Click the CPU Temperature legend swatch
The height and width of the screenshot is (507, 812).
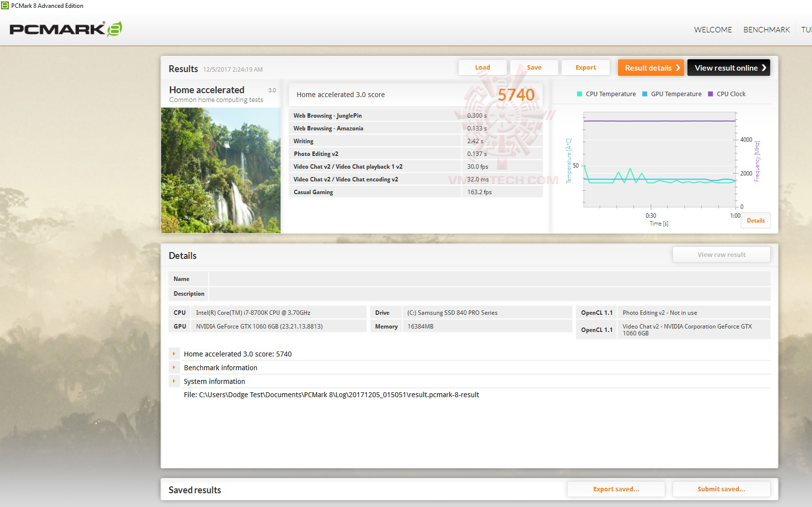[x=580, y=94]
